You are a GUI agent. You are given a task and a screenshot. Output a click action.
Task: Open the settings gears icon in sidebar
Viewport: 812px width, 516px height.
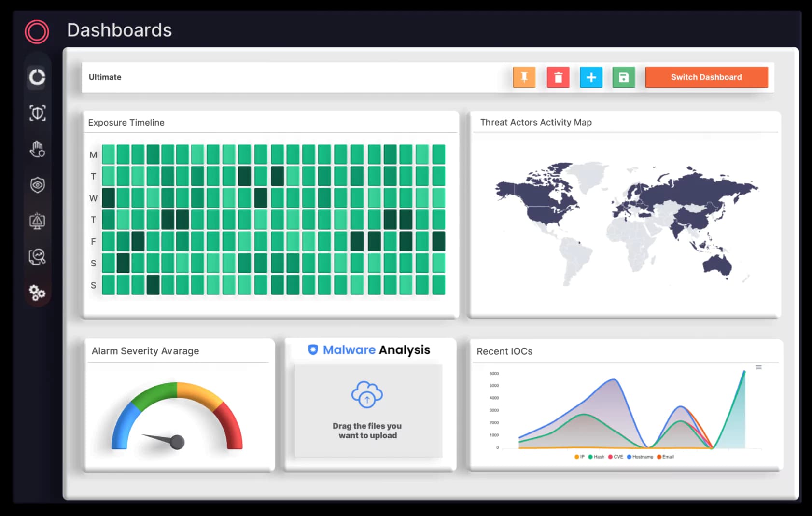37,293
